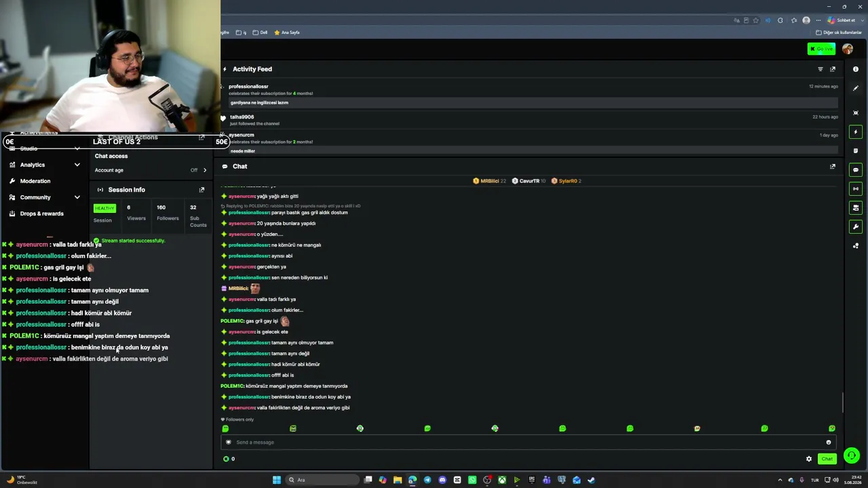
Task: Open the Dell bookmarks folder
Action: click(x=260, y=33)
